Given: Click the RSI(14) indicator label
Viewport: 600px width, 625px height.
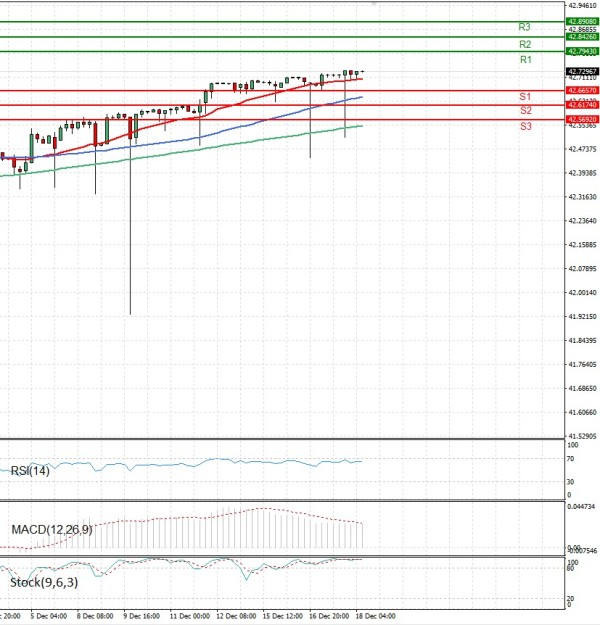Looking at the screenshot, I should 31,471.
